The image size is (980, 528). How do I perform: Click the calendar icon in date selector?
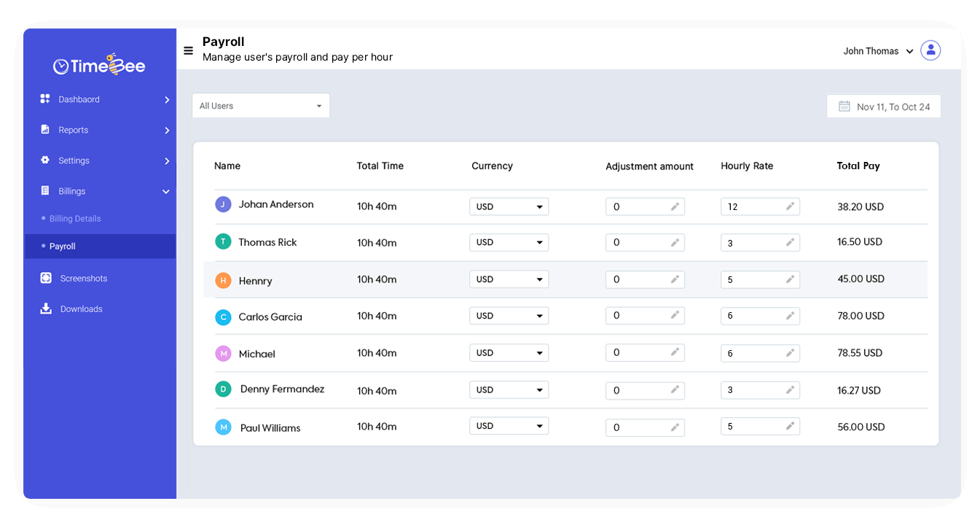(x=844, y=106)
